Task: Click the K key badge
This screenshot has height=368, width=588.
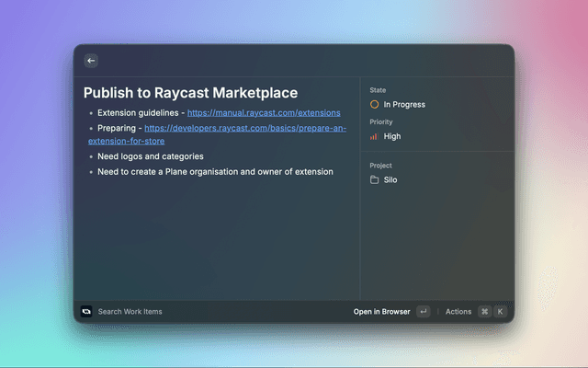Action: [501, 312]
